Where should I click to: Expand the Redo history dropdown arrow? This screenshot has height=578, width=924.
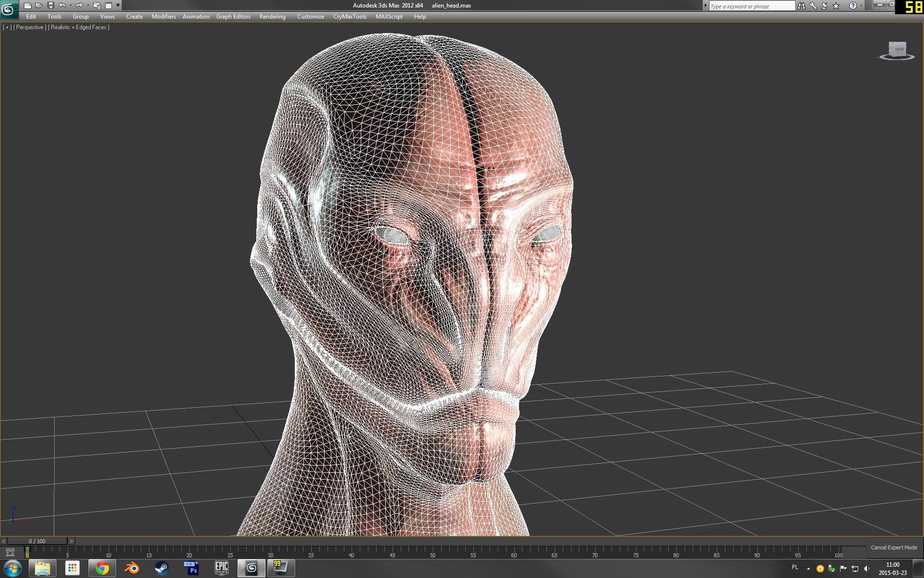coord(88,5)
